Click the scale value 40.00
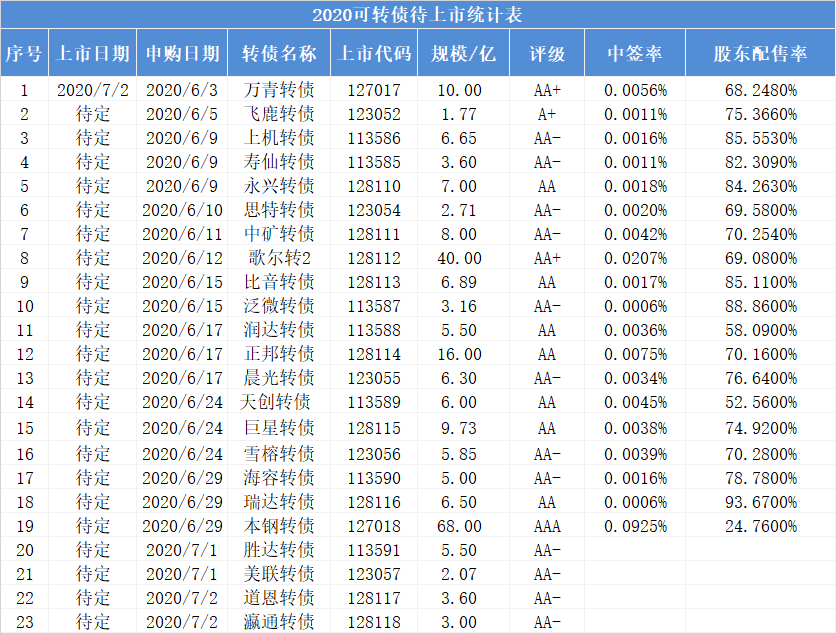836x633 pixels. (x=459, y=258)
